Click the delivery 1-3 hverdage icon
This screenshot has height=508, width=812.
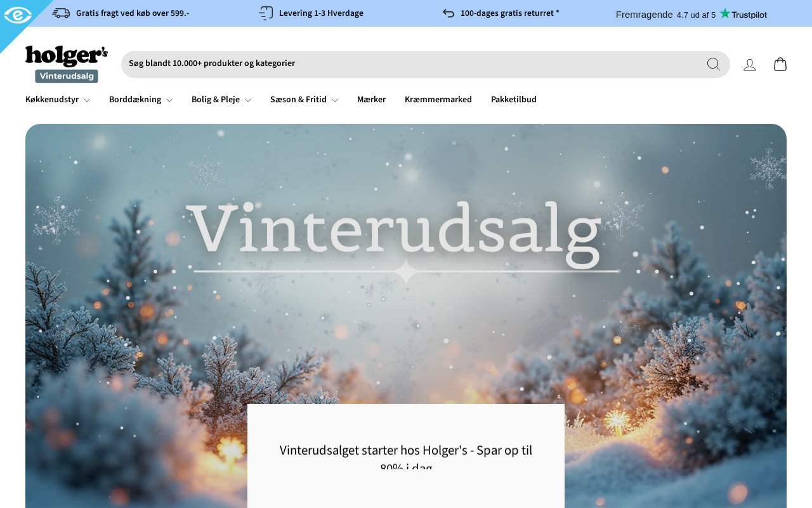pos(266,13)
